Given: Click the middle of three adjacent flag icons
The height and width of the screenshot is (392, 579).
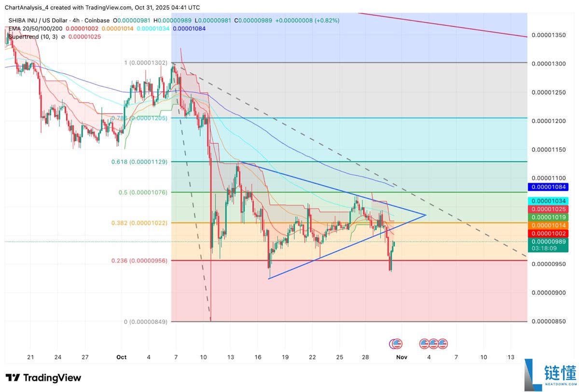Looking at the screenshot, I should pos(433,344).
